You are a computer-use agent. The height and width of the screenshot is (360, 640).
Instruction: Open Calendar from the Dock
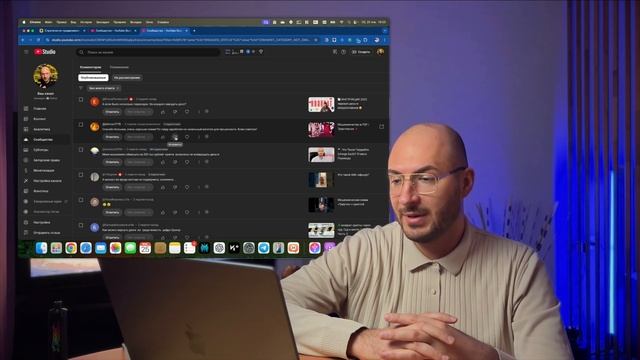145,248
